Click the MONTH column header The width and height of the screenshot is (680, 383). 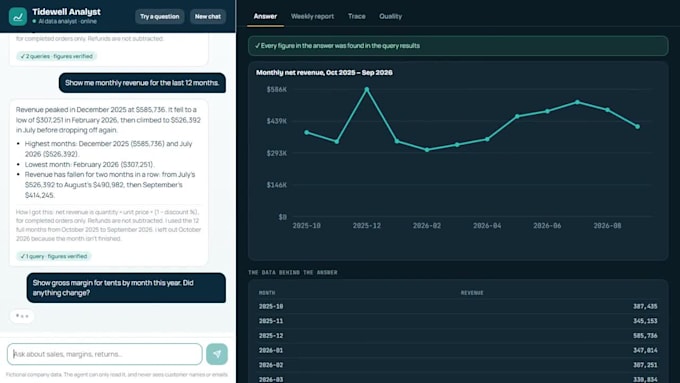click(x=267, y=293)
